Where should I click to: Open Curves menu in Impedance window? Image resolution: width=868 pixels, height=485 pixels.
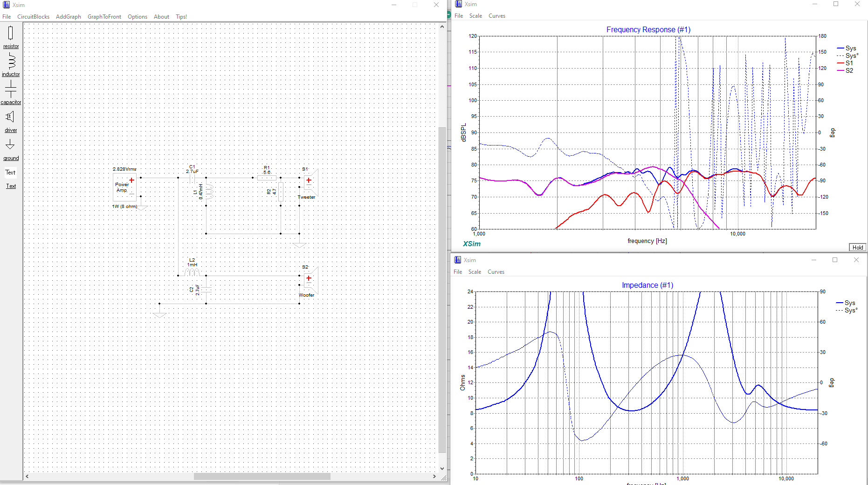pos(496,272)
